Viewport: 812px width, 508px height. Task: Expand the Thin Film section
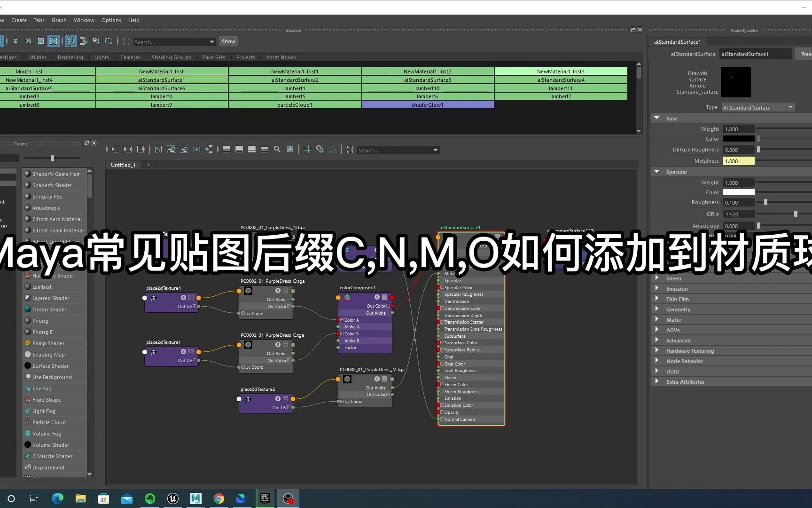[657, 299]
